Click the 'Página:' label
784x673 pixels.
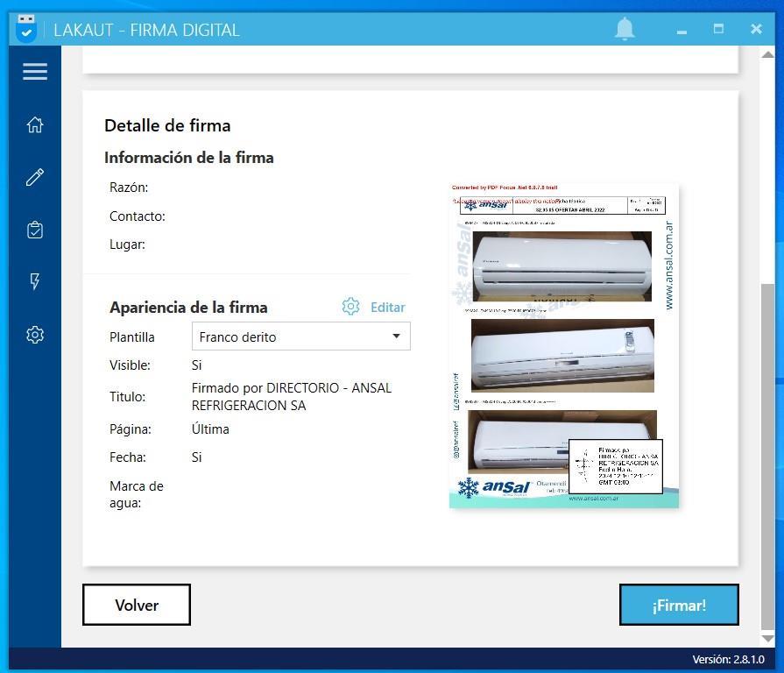point(131,429)
